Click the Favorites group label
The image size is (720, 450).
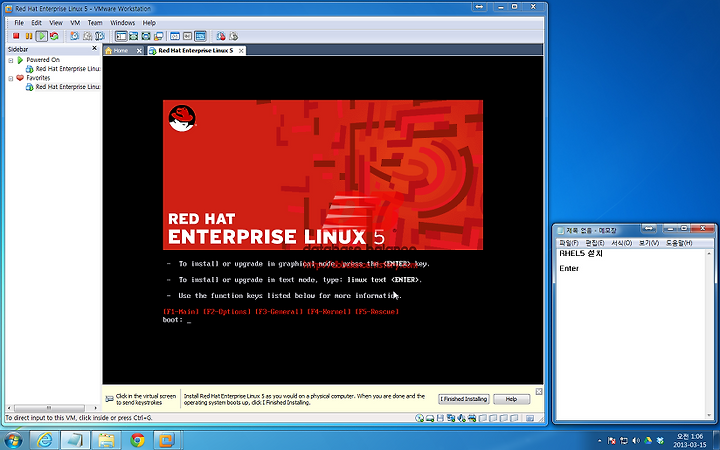pos(38,78)
